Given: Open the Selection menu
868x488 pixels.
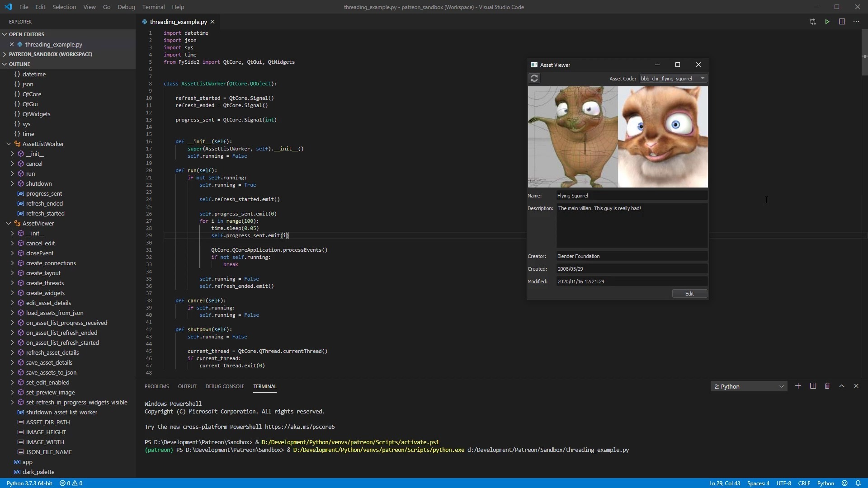Looking at the screenshot, I should tap(64, 7).
